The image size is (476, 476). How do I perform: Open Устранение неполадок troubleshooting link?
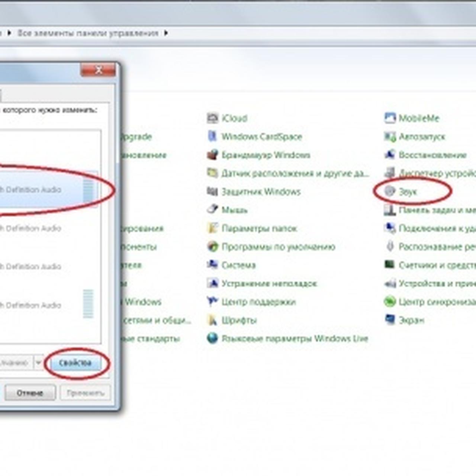click(x=269, y=283)
